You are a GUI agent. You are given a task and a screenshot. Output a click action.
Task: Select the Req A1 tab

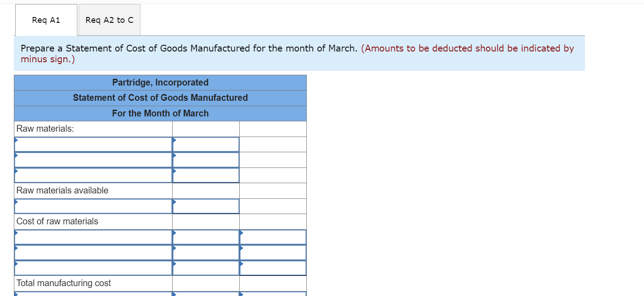pos(46,19)
